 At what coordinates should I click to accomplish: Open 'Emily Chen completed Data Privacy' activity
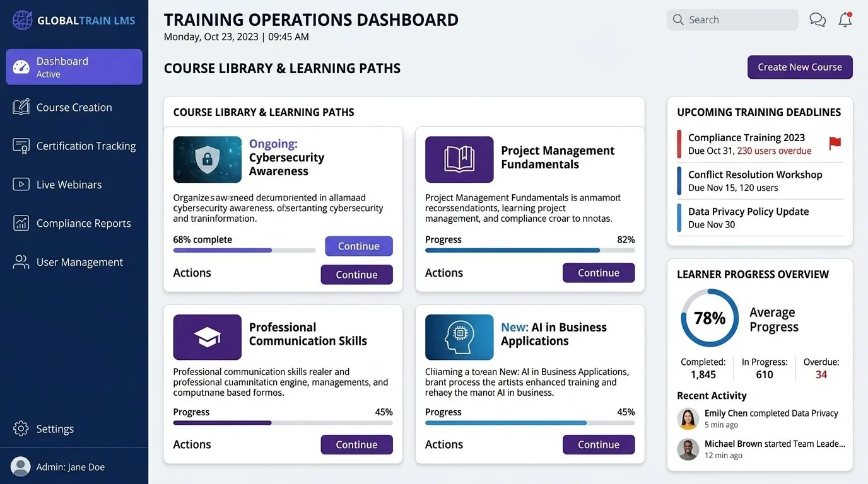pyautogui.click(x=759, y=419)
